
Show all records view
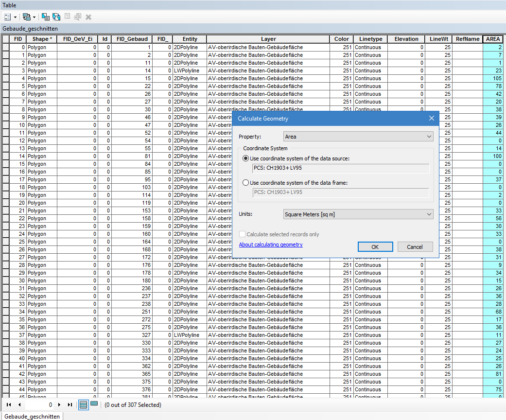click(x=83, y=404)
